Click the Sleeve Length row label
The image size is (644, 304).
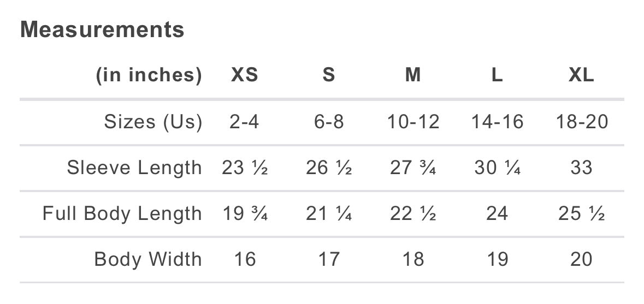click(134, 168)
